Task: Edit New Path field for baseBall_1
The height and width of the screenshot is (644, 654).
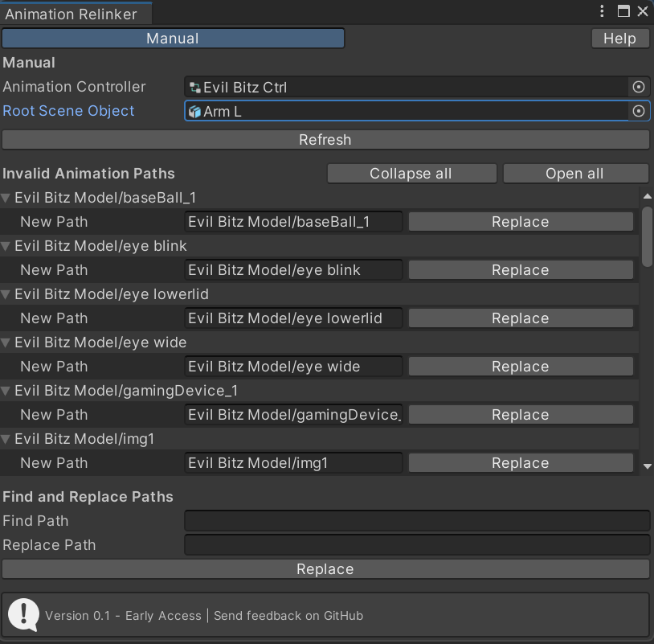Action: (293, 222)
